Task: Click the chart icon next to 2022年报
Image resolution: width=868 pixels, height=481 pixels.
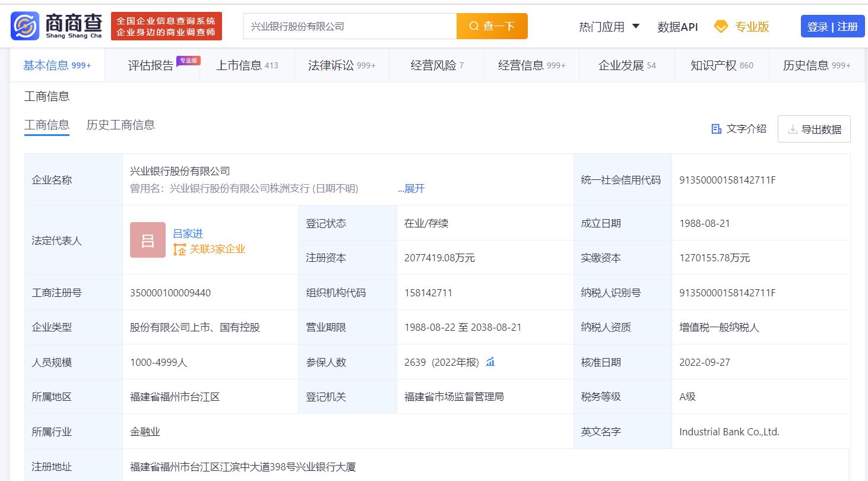Action: (x=490, y=362)
